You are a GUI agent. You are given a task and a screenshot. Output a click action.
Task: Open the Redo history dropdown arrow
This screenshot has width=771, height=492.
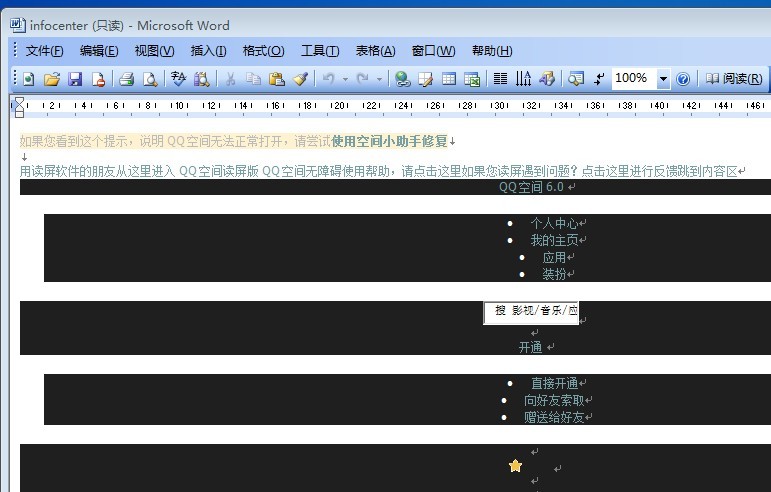[x=379, y=79]
